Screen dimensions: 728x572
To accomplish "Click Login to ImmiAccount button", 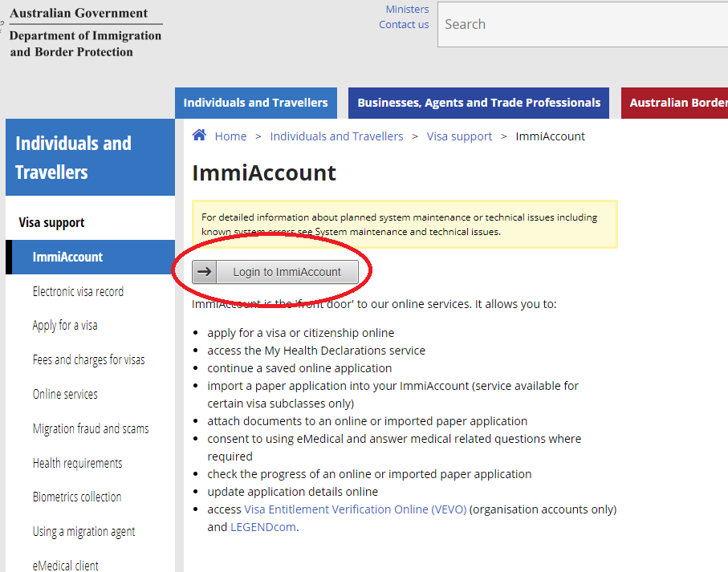I will tap(275, 272).
